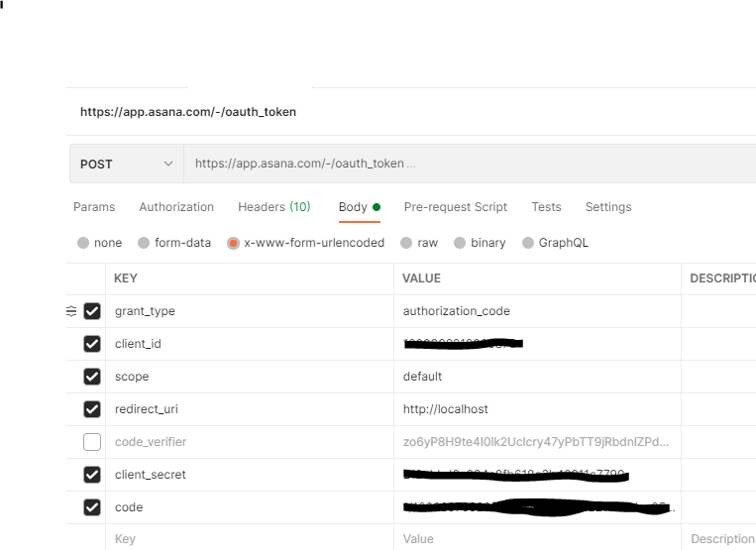
Task: Select the Body tab
Action: coord(360,207)
